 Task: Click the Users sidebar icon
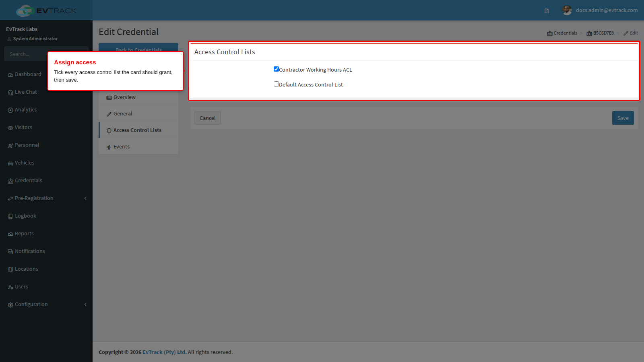click(10, 287)
